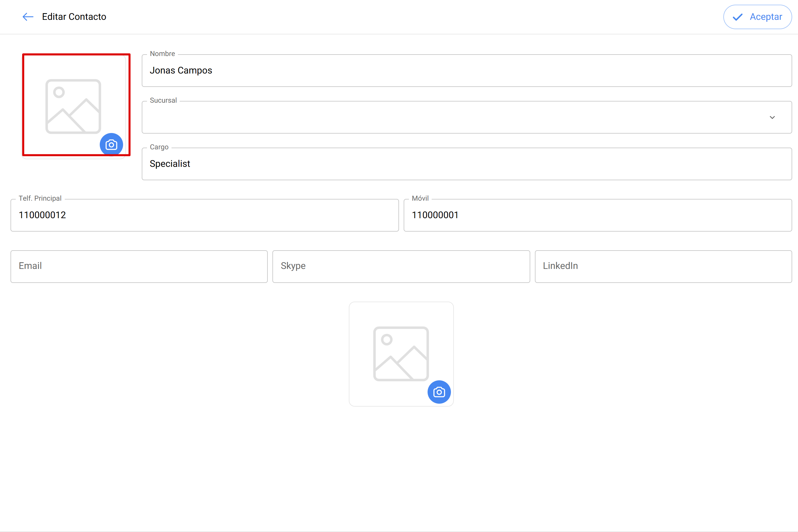This screenshot has height=532, width=798.
Task: Focus the Skype input field
Action: pos(401,266)
